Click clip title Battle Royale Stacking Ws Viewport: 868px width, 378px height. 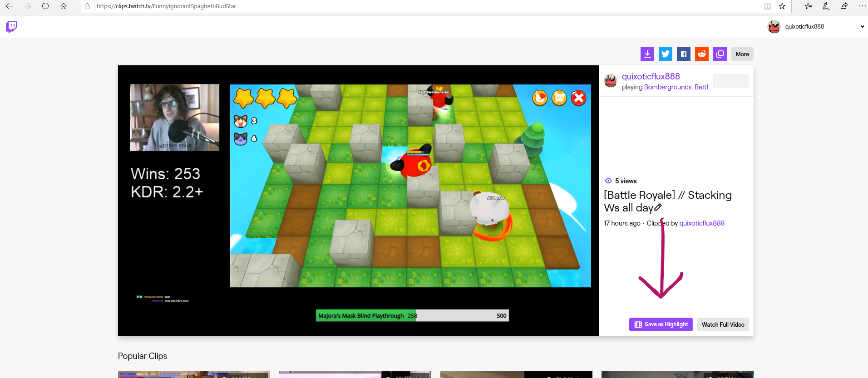pyautogui.click(x=667, y=201)
